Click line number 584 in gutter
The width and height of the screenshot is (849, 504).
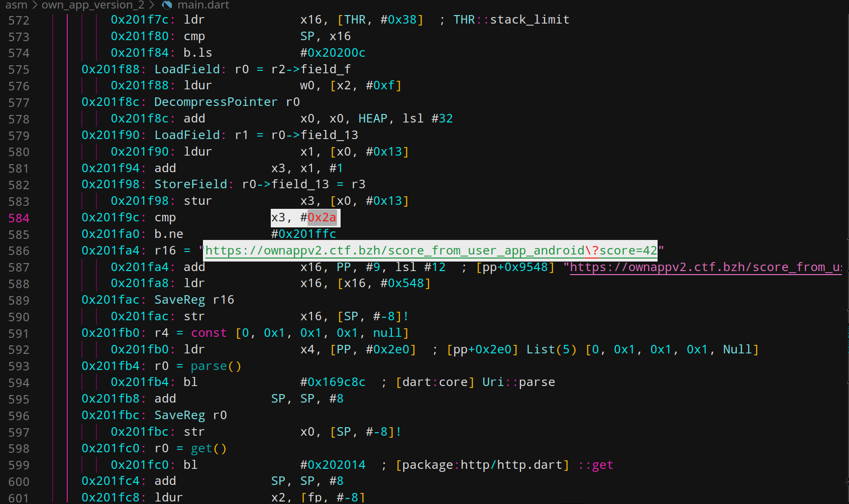(19, 218)
